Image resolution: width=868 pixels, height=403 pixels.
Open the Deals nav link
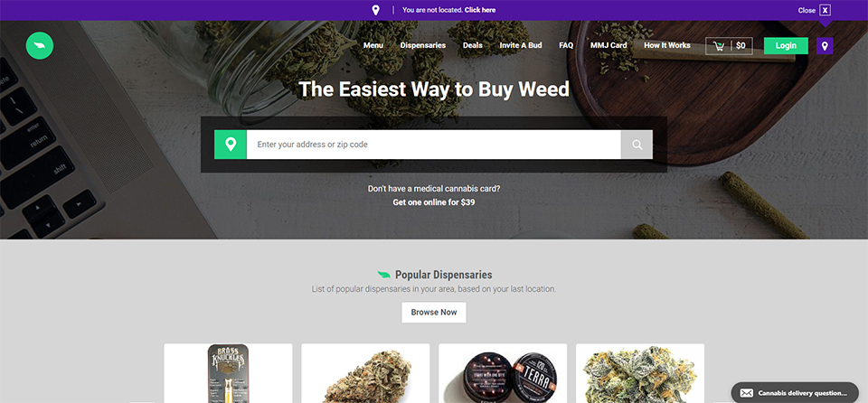pos(473,45)
